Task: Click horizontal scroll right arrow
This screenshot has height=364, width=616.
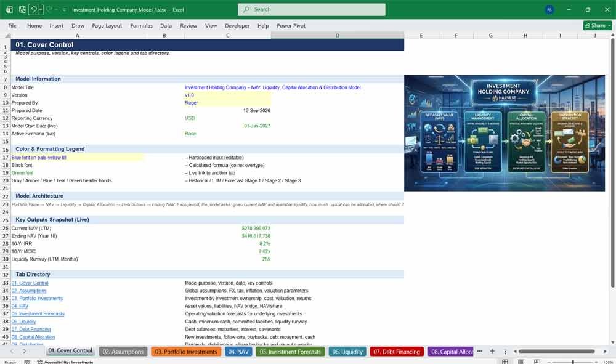Action: click(x=605, y=352)
